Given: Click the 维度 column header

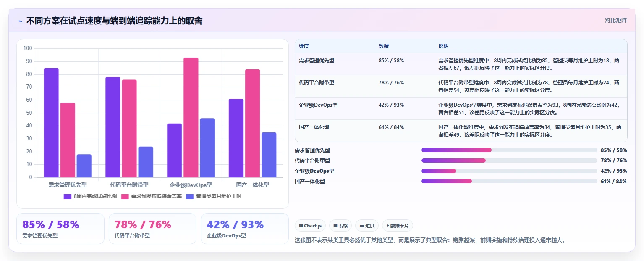Looking at the screenshot, I should coord(304,46).
